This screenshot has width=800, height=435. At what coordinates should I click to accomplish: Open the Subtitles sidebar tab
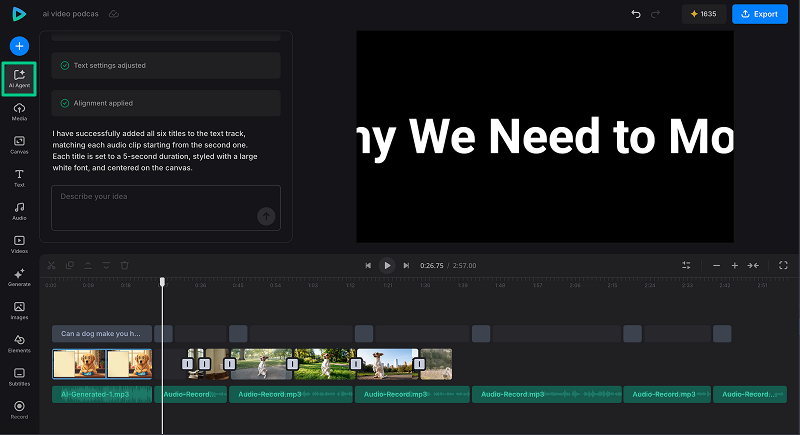[19, 377]
